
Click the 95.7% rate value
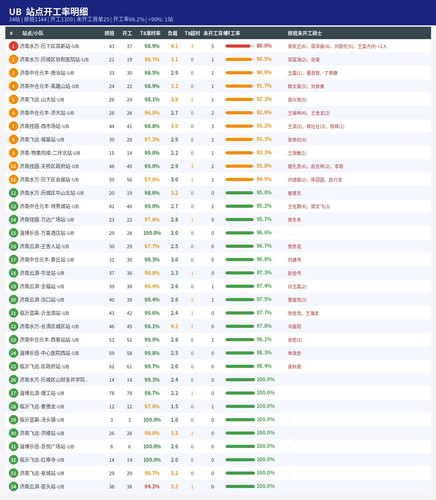pyautogui.click(x=264, y=219)
